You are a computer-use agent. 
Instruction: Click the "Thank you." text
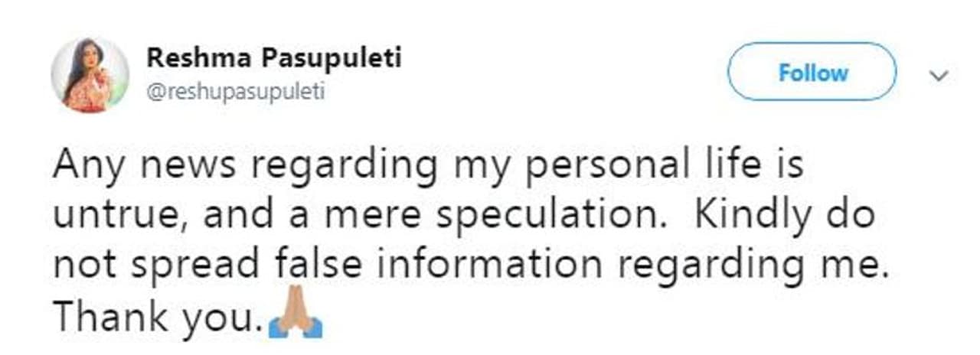(x=157, y=316)
